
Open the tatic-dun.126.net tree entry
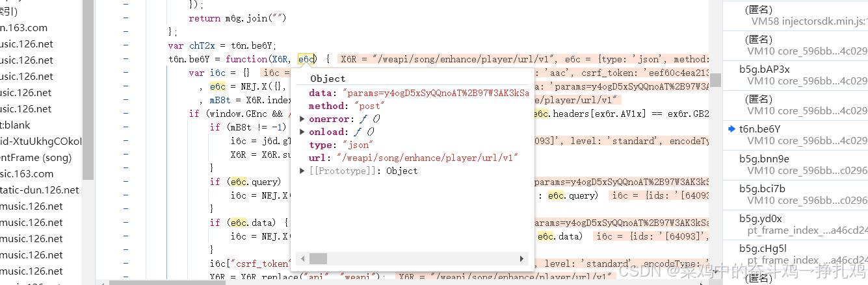40,190
